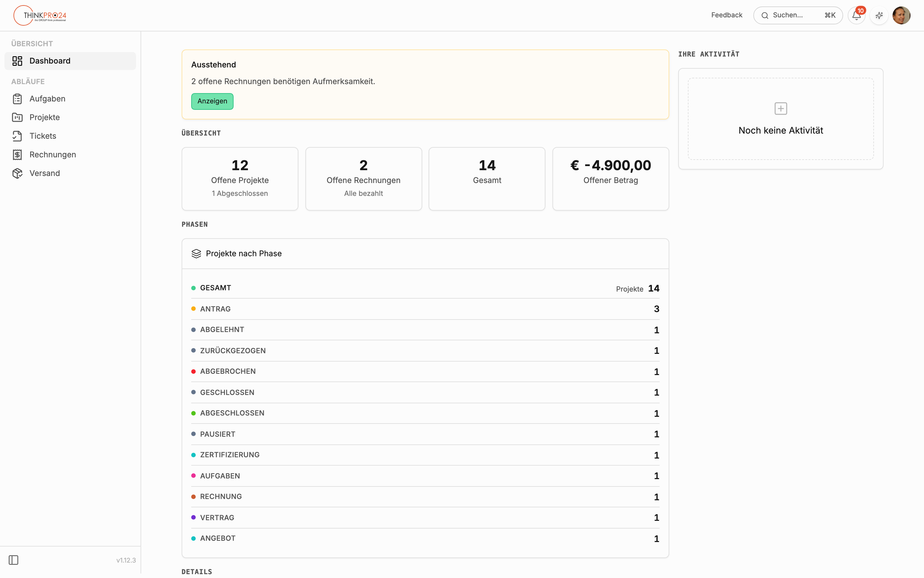The height and width of the screenshot is (578, 924).
Task: Select the ABGESCHLOSSEN phase row
Action: tap(425, 413)
